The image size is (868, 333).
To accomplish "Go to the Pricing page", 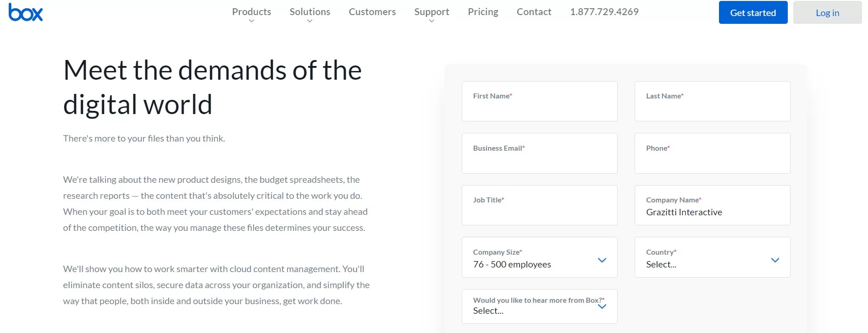I will pyautogui.click(x=483, y=12).
